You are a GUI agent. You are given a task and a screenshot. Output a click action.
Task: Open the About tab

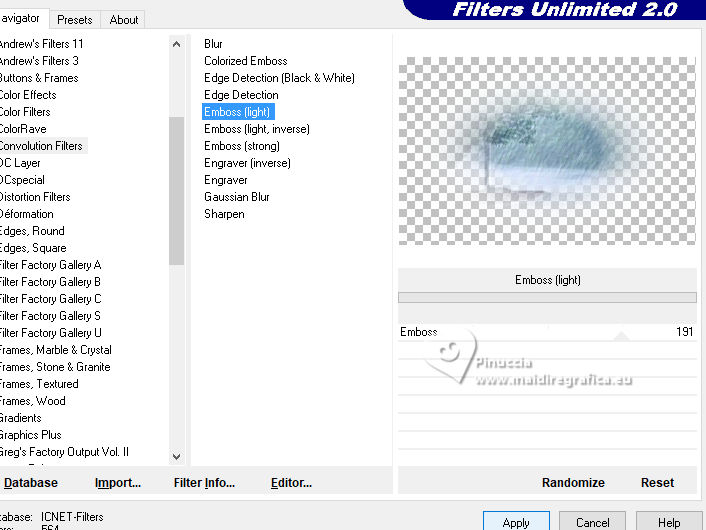[x=124, y=20]
